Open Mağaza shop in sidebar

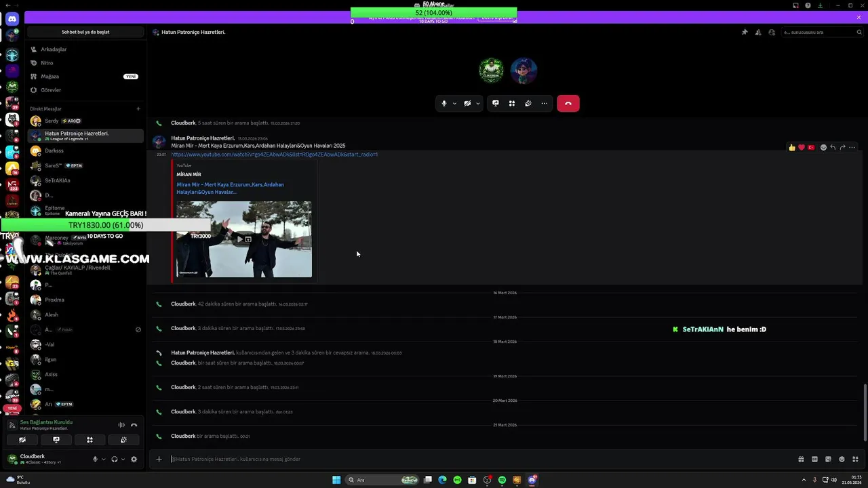coord(85,77)
